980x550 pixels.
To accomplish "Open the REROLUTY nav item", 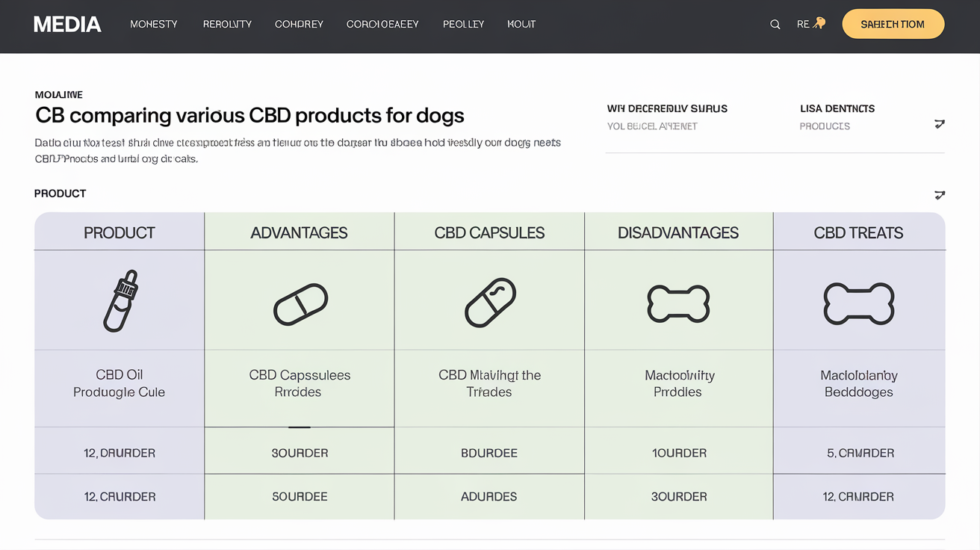I will (x=227, y=25).
